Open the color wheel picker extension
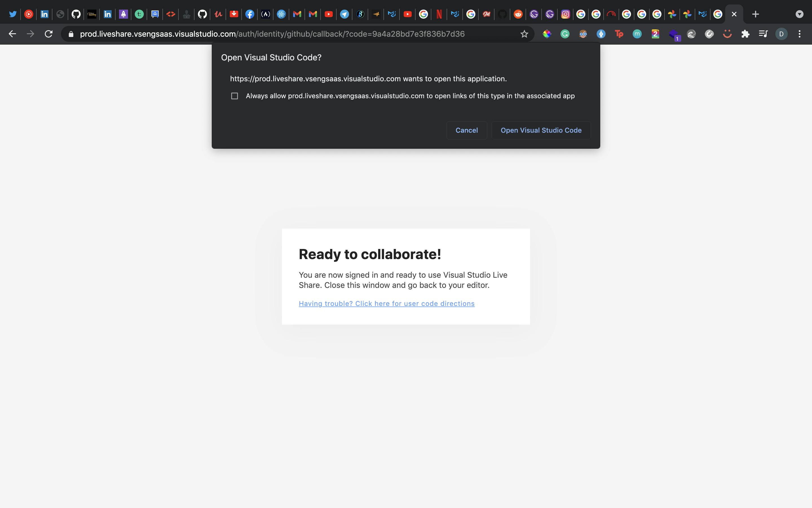 (547, 34)
